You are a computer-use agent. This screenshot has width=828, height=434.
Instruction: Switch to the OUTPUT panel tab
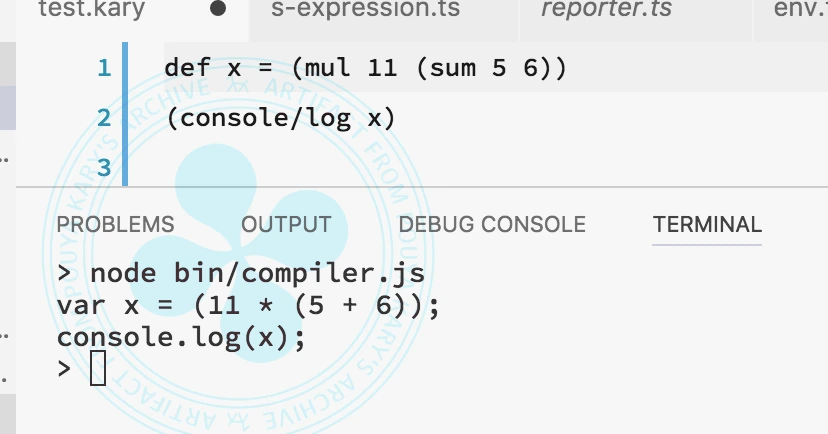pyautogui.click(x=286, y=225)
